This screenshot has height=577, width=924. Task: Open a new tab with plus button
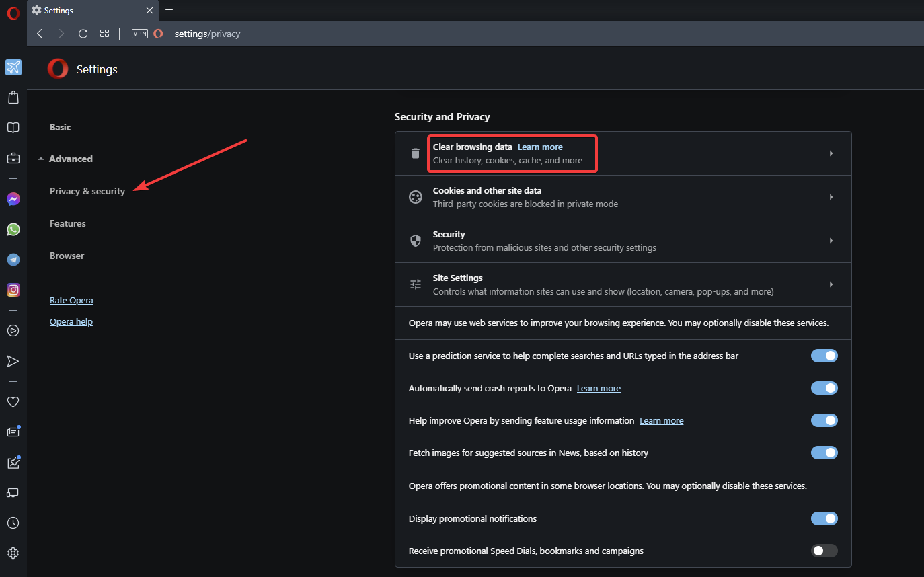pos(169,10)
